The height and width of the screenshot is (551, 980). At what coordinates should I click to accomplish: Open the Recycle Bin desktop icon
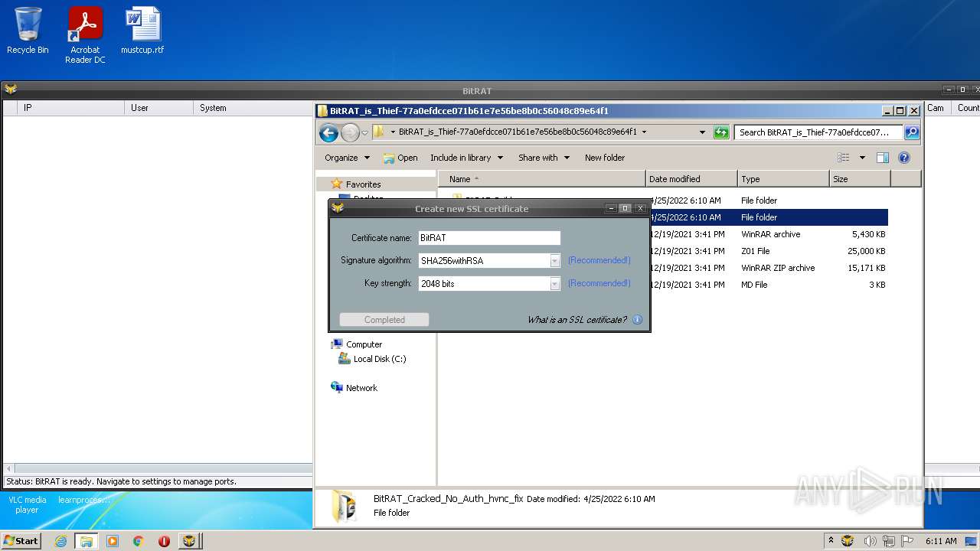28,31
